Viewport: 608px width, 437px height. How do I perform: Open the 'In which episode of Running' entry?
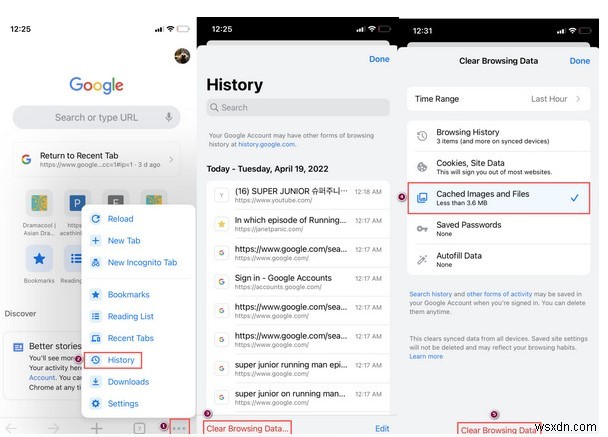point(298,224)
